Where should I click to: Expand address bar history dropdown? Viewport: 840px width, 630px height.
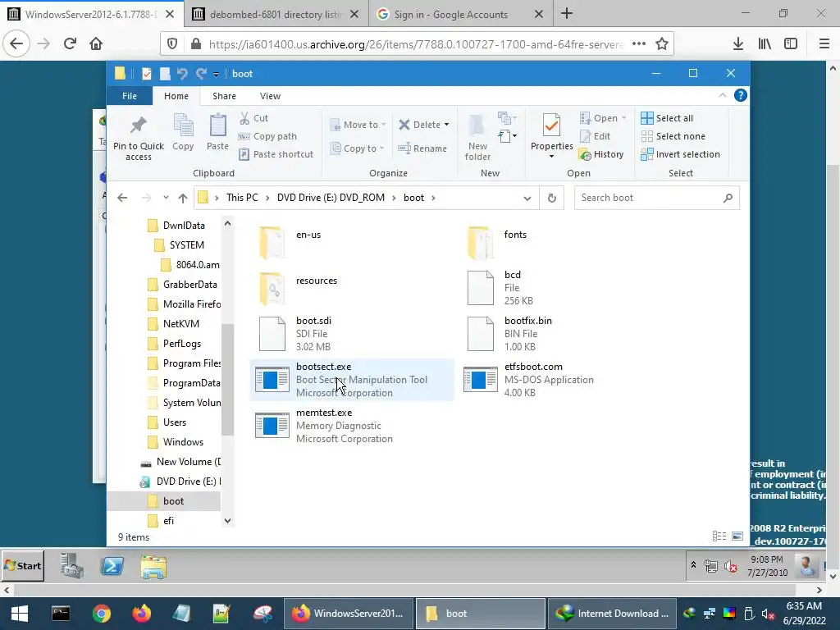(527, 198)
